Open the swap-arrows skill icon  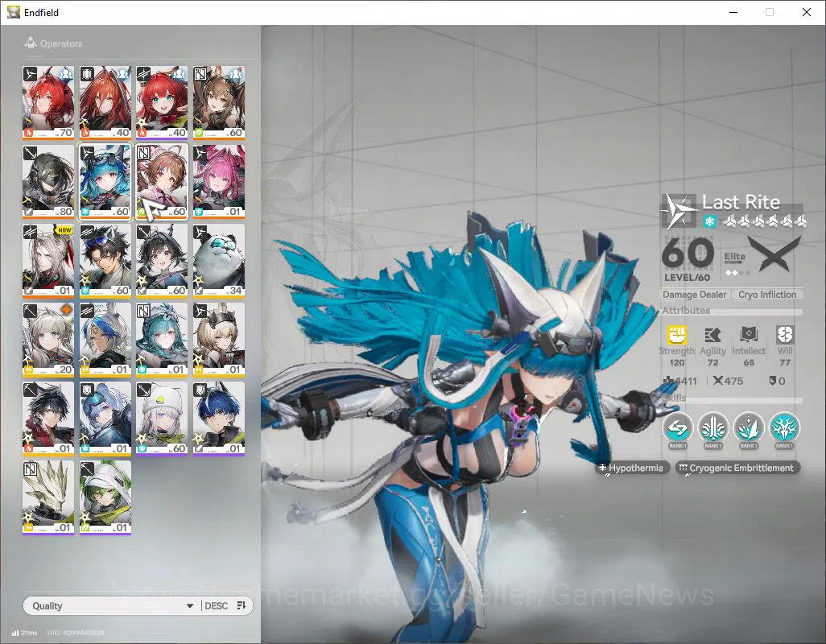677,428
